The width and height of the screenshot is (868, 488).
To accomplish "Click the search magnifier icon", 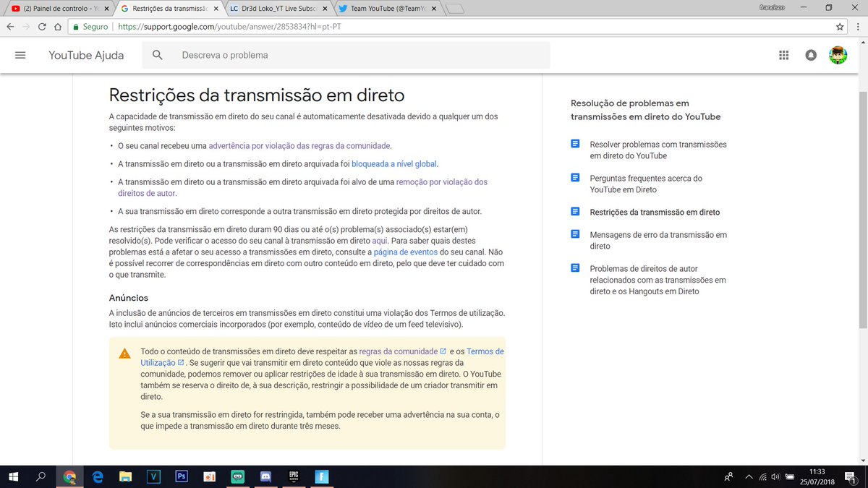I will (x=158, y=55).
